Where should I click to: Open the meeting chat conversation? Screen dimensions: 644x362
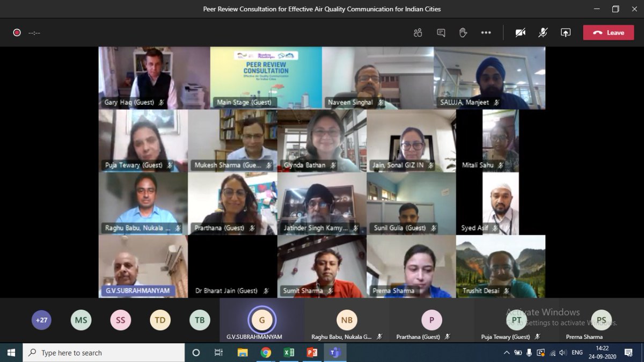(x=441, y=33)
